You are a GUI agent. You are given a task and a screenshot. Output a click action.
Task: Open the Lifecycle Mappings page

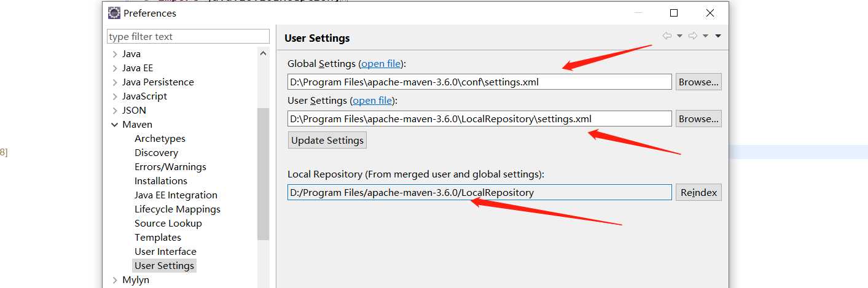coord(177,209)
